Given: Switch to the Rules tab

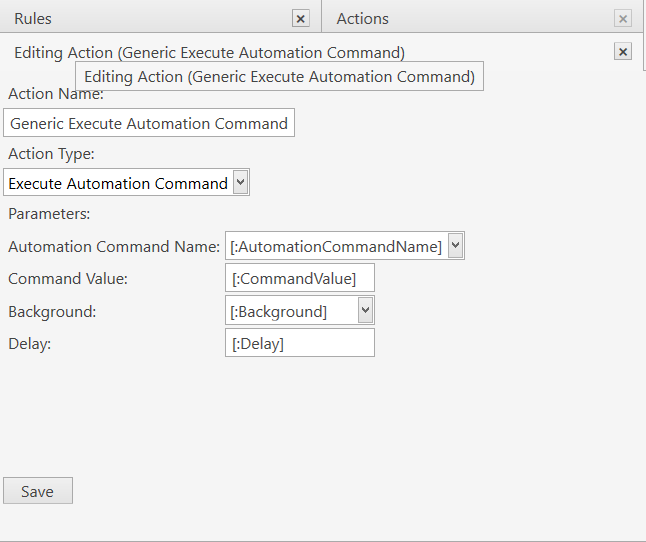Looking at the screenshot, I should tap(33, 19).
